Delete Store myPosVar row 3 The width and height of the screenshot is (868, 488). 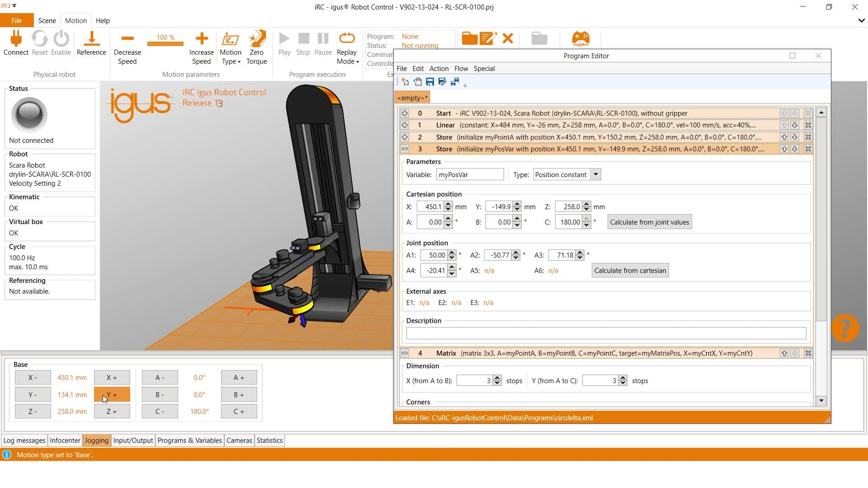[808, 149]
